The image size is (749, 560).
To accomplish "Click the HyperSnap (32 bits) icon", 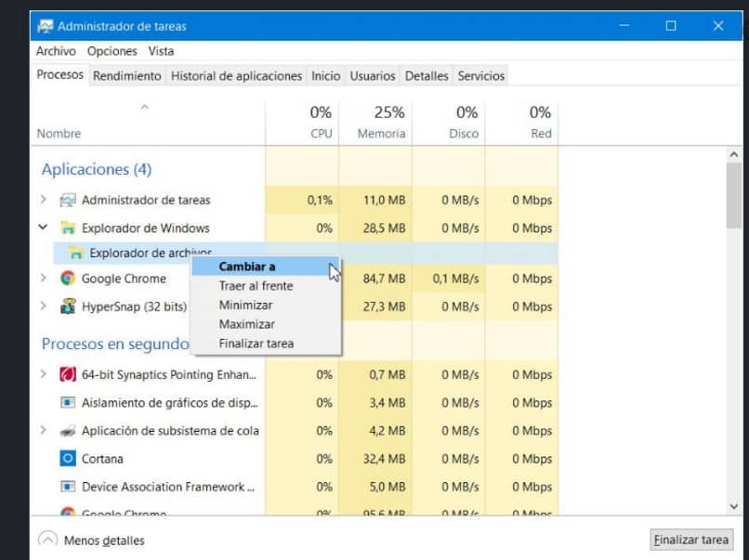I will pyautogui.click(x=67, y=306).
